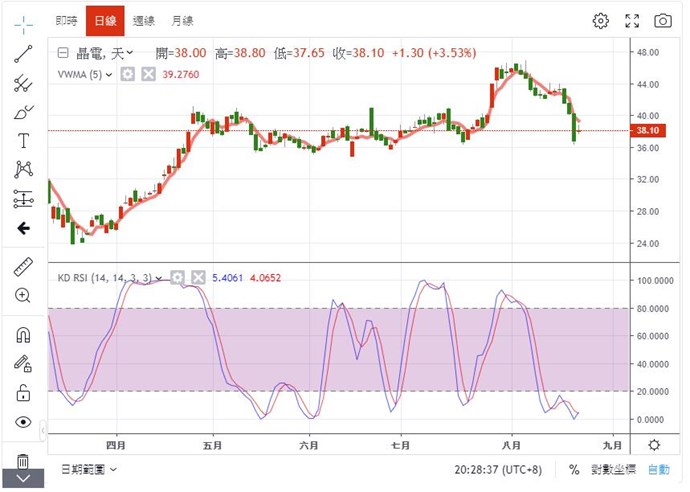Toggle lock all drawing tools

(x=24, y=393)
